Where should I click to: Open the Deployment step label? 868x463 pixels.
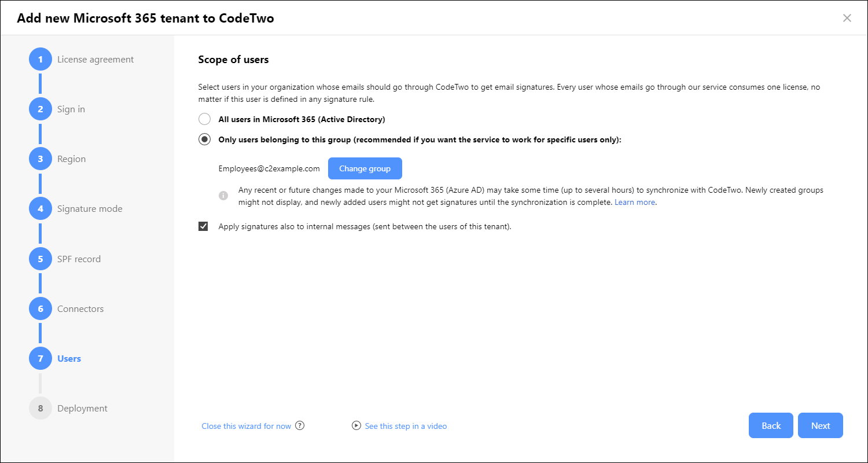click(x=82, y=408)
